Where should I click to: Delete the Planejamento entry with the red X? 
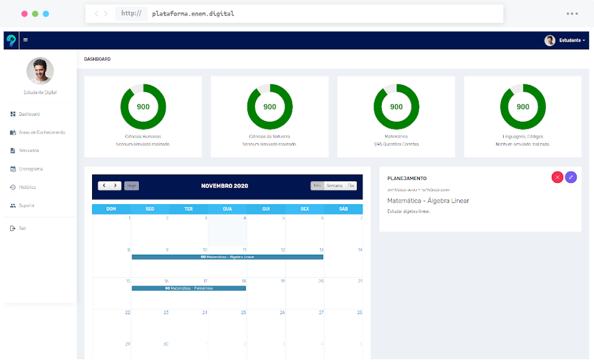point(557,177)
